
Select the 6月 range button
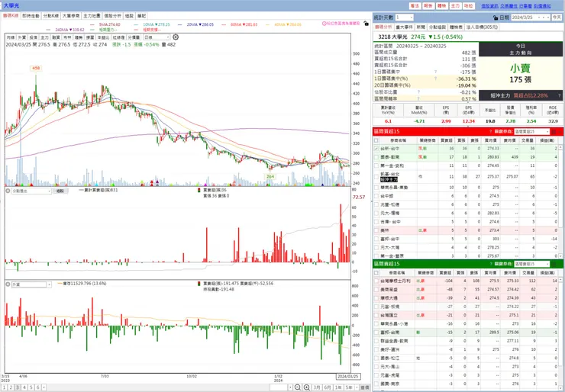[x=328, y=387]
